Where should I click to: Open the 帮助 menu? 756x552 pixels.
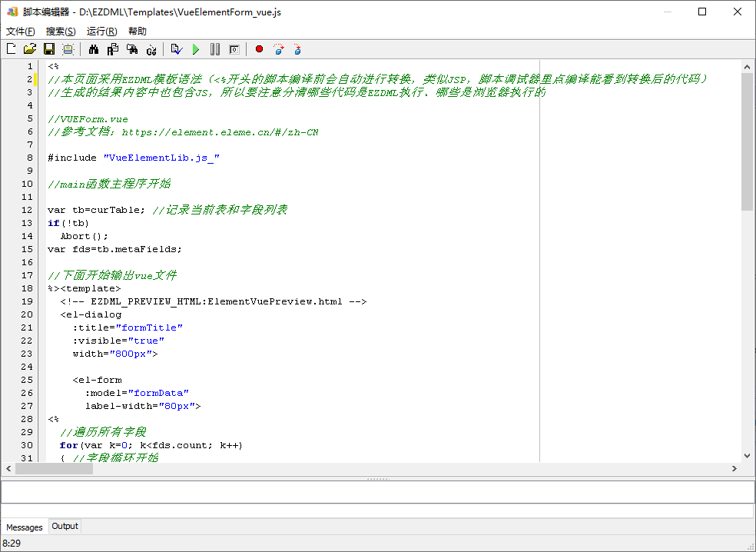[x=137, y=31]
